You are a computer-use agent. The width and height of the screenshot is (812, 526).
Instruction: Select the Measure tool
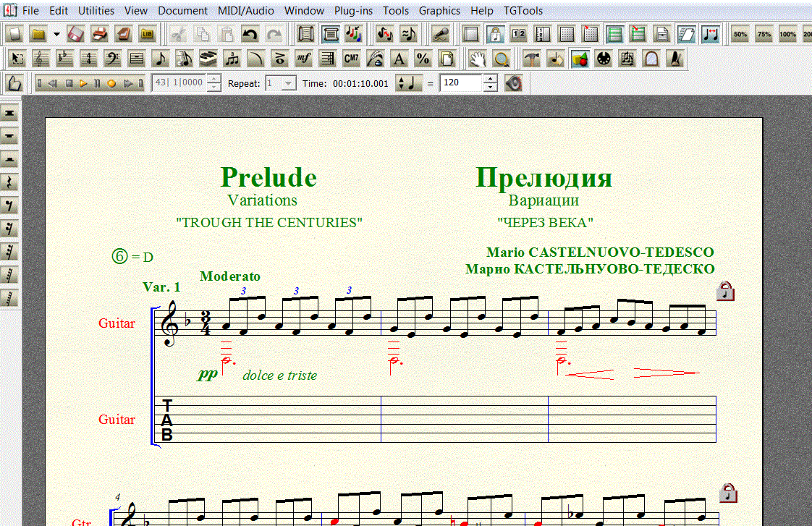coord(136,59)
